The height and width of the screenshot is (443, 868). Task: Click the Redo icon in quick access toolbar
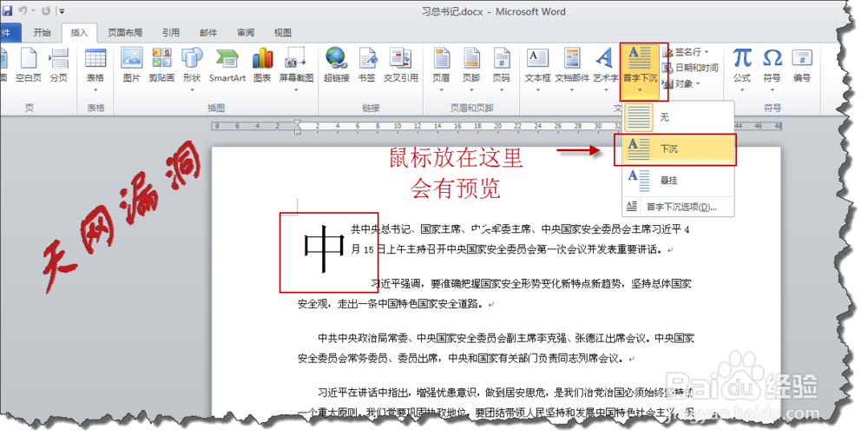tap(46, 10)
